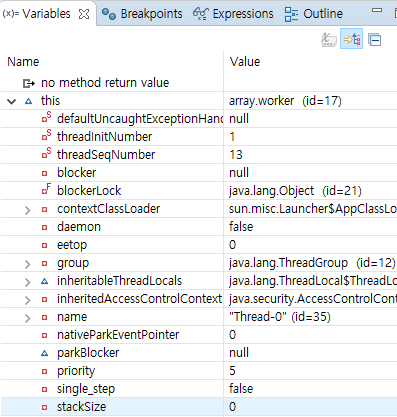This screenshot has width=397, height=417.
Task: Click daemon value false
Action: 241,227
